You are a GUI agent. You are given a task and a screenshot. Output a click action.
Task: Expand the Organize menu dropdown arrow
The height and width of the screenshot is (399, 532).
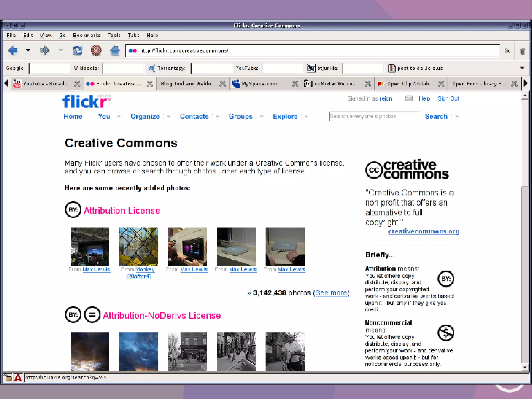(169, 116)
